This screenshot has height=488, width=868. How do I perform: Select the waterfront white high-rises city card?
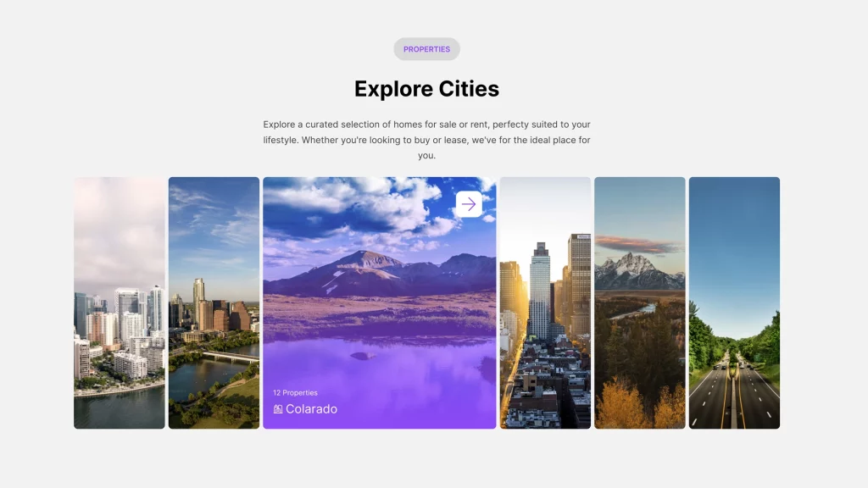pos(119,302)
